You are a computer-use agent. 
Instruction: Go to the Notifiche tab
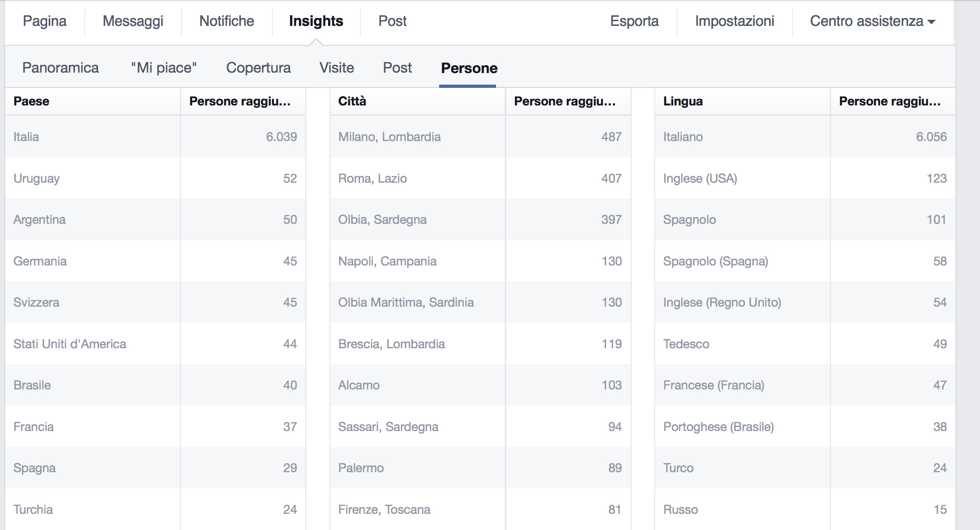(x=226, y=21)
